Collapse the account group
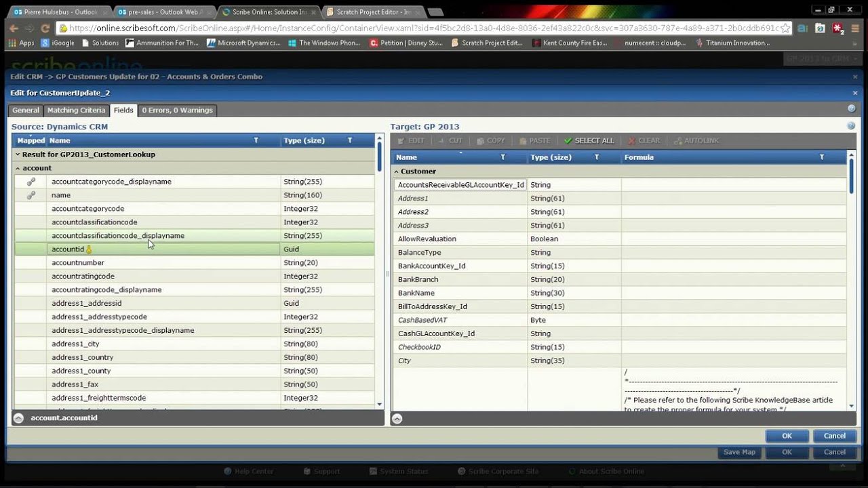This screenshot has height=488, width=868. (18, 168)
